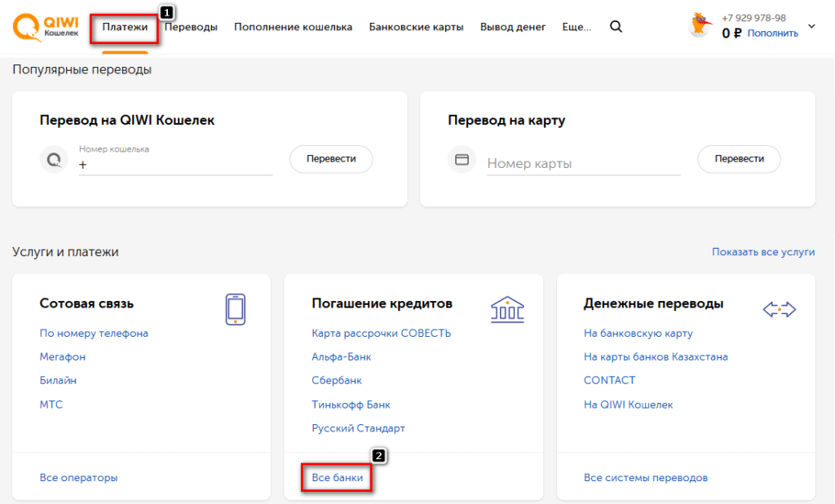Choose Сбербанк credit repayment

(337, 380)
